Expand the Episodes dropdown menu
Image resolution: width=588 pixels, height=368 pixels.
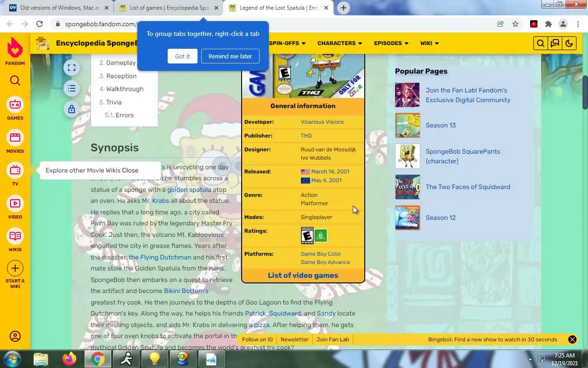(391, 43)
